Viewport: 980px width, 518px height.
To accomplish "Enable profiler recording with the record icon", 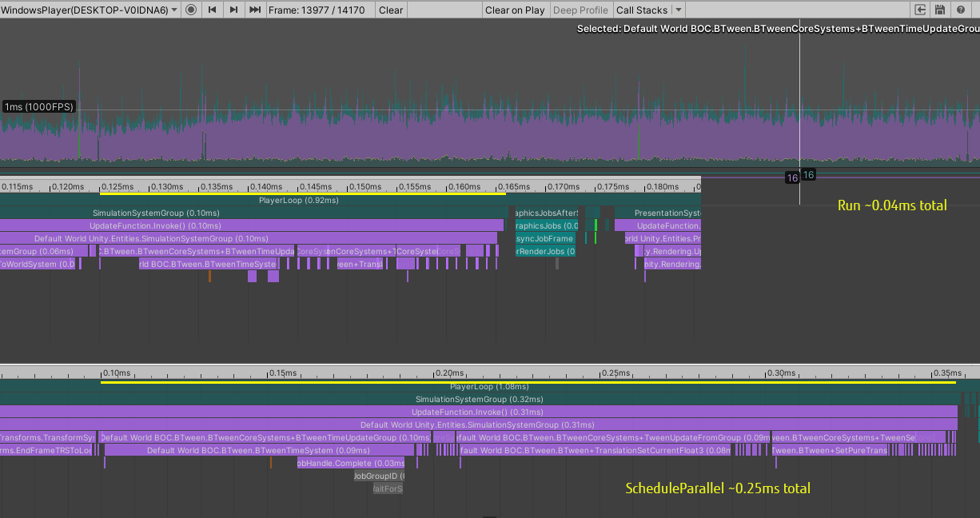I will pyautogui.click(x=190, y=10).
